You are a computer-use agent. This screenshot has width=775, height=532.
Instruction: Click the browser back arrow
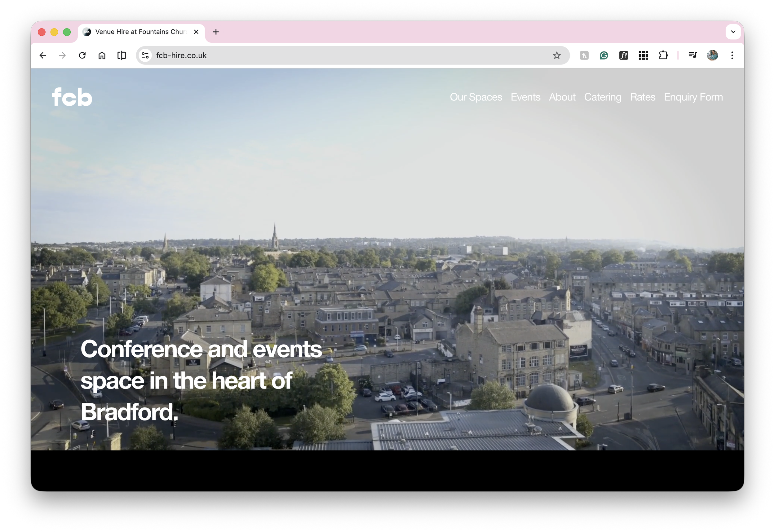43,55
